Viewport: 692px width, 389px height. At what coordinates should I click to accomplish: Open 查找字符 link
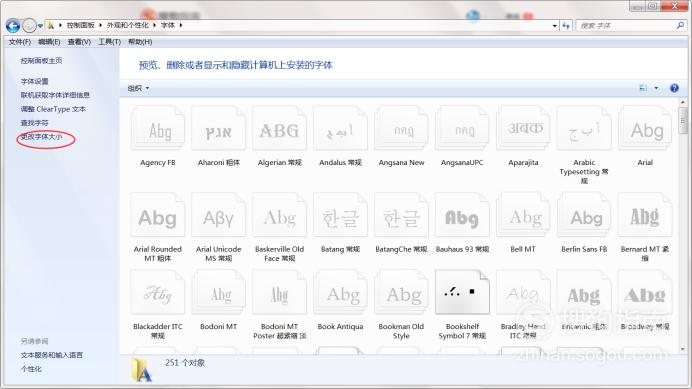(34, 123)
